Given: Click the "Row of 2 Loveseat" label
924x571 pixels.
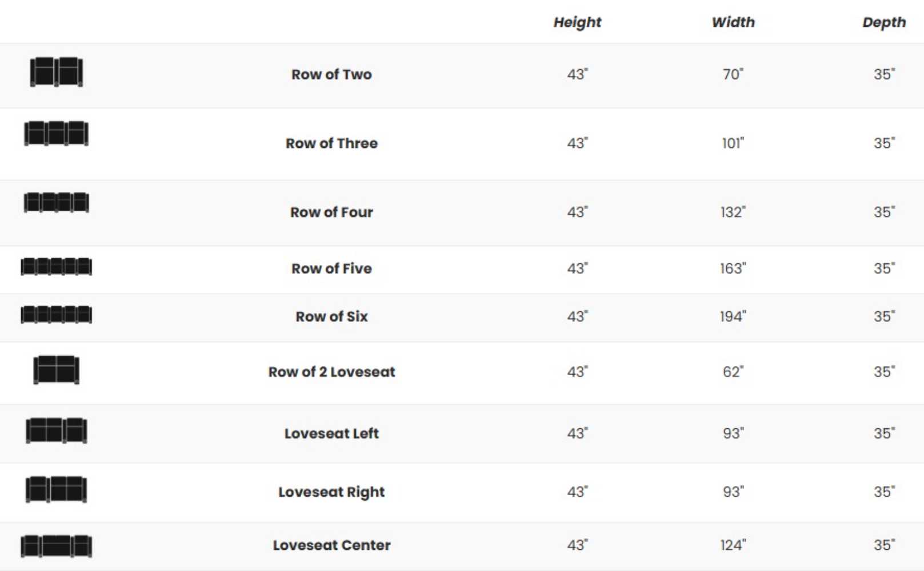Looking at the screenshot, I should [x=331, y=372].
